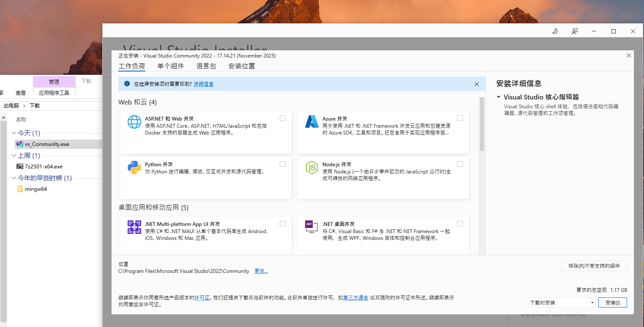Open the 第三方通告 link
Viewport: 644px width, 327px height.
[356, 298]
